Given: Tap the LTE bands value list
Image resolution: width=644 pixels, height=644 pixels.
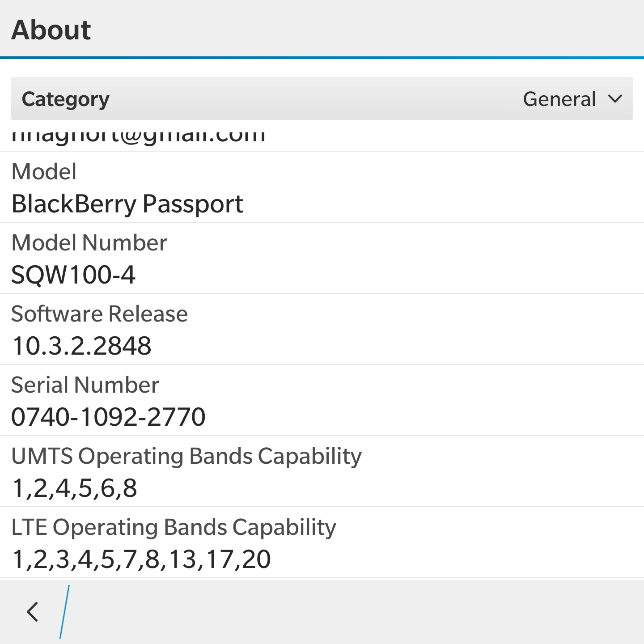Looking at the screenshot, I should (141, 559).
